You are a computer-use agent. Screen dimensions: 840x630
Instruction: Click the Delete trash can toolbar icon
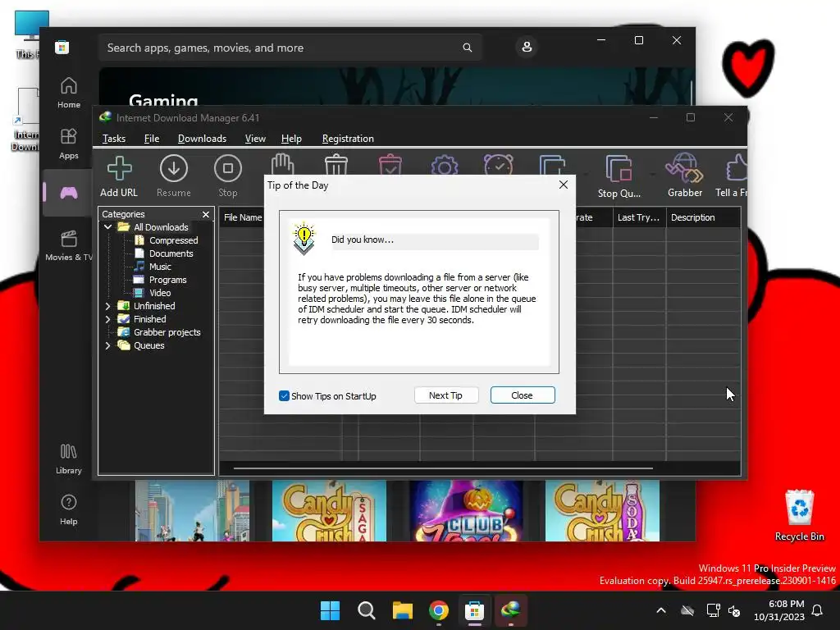tap(336, 164)
